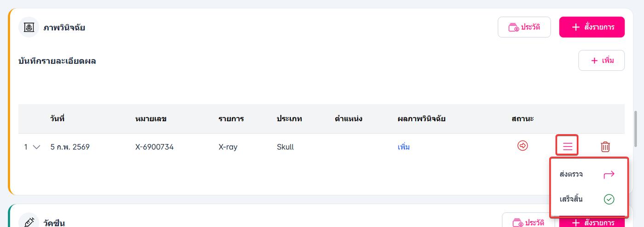
Task: Click the pink arrow icon beside ส่งตรวจ
Action: point(609,174)
